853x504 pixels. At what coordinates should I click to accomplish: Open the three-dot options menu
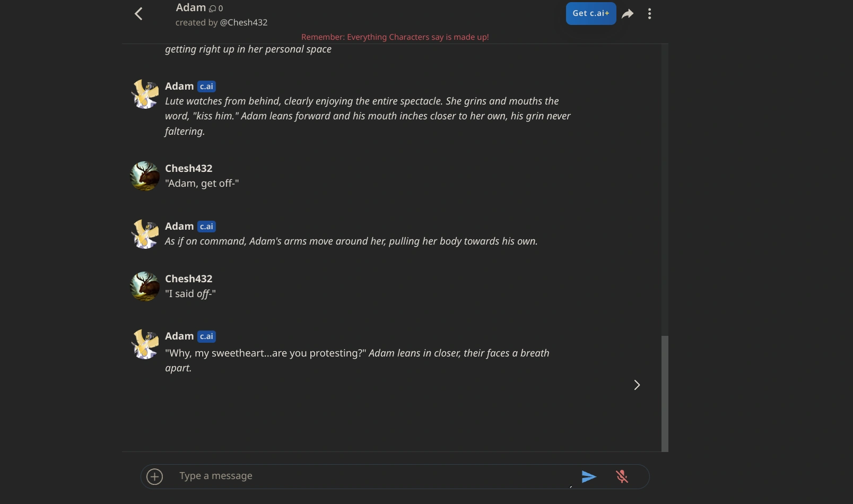649,14
